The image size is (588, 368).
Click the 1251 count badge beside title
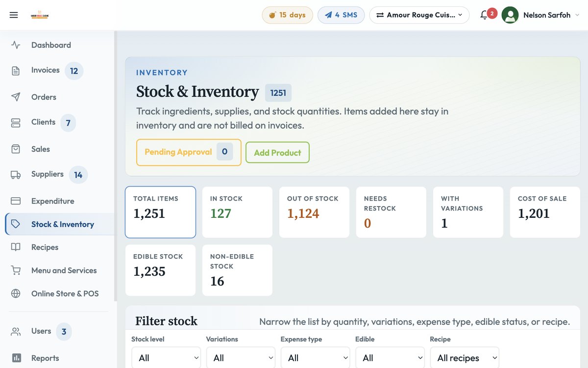(x=278, y=93)
